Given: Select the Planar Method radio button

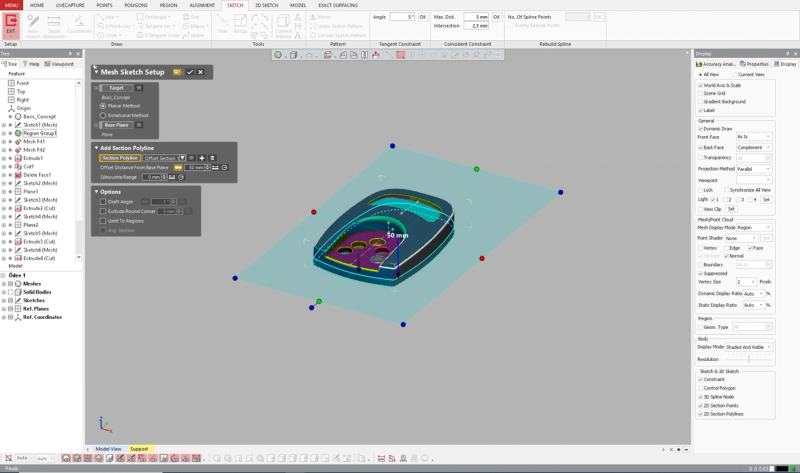Looking at the screenshot, I should coord(103,106).
